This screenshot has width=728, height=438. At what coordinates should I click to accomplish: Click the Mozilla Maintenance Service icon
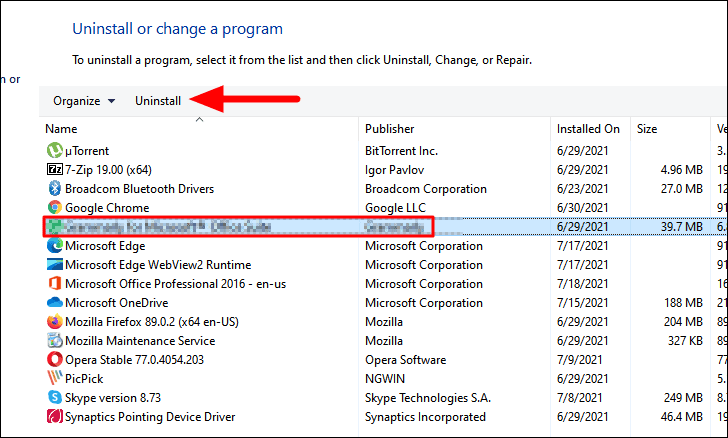(55, 341)
